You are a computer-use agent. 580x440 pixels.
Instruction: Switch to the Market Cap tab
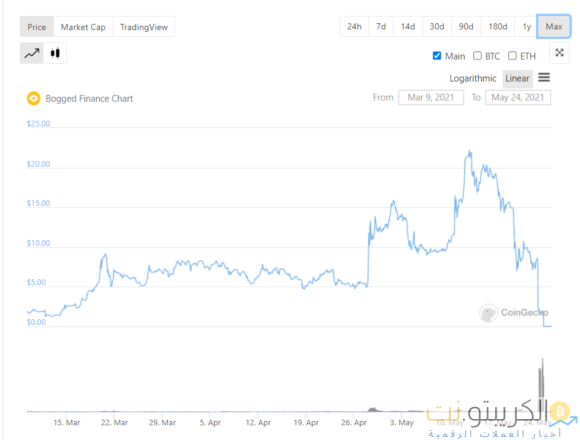click(83, 27)
